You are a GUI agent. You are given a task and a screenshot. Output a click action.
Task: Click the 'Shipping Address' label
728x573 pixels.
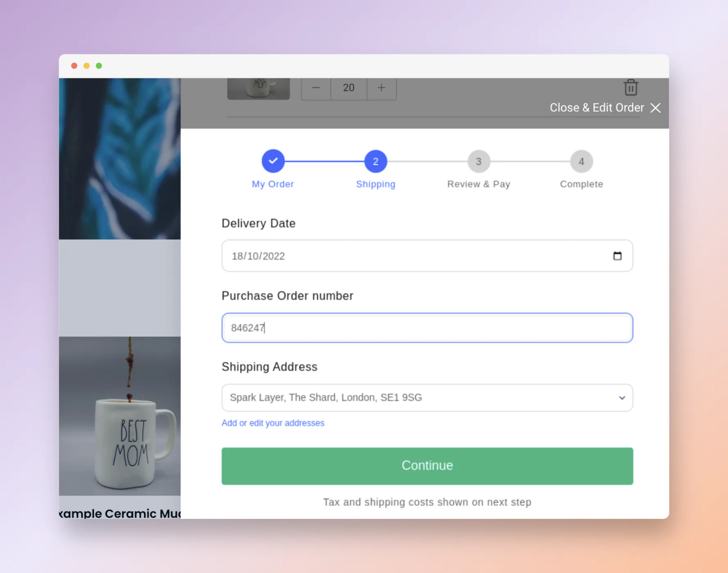269,367
